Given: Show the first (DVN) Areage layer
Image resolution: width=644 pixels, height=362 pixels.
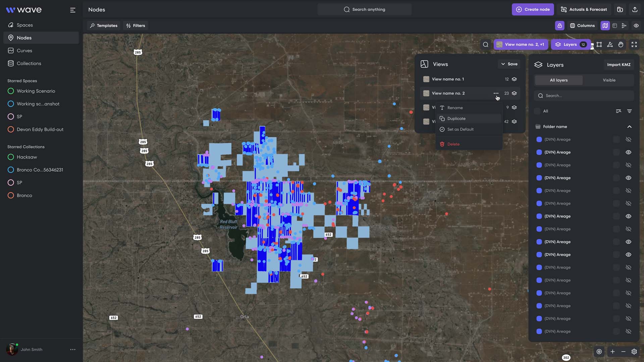Looking at the screenshot, I should coord(628,139).
